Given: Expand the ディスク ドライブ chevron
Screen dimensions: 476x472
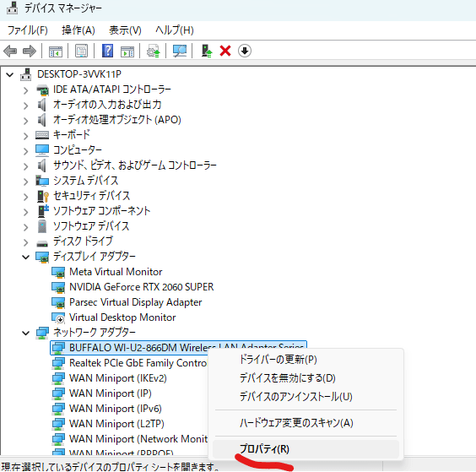Looking at the screenshot, I should [26, 242].
